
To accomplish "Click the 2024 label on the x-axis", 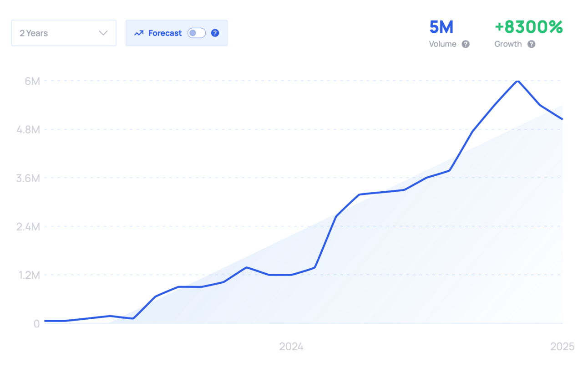I will point(291,347).
